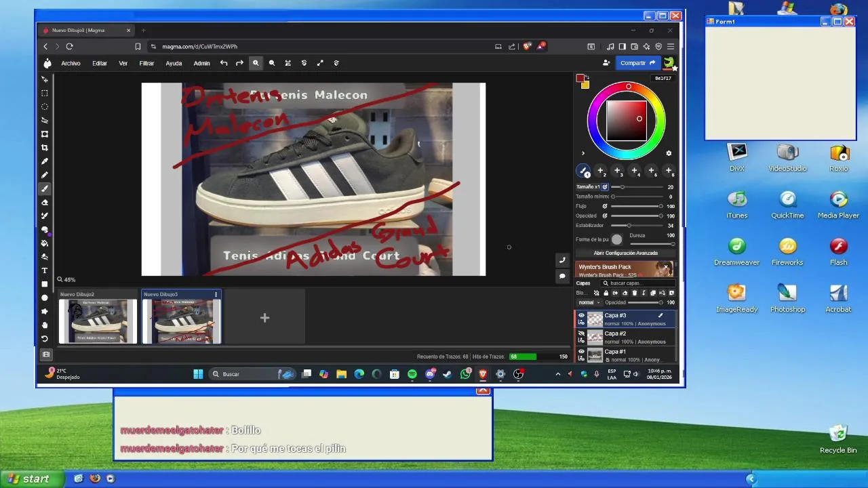
Task: Click the XP start button
Action: [x=33, y=479]
